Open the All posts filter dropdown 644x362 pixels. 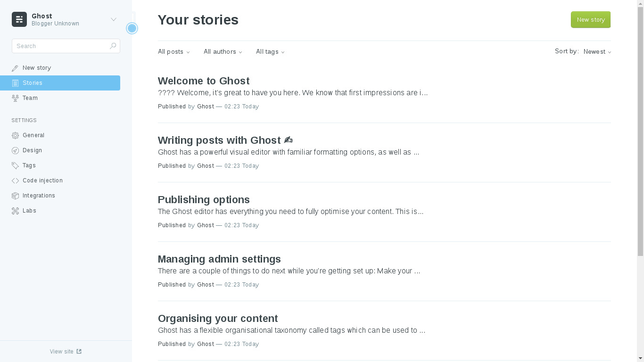(x=174, y=52)
